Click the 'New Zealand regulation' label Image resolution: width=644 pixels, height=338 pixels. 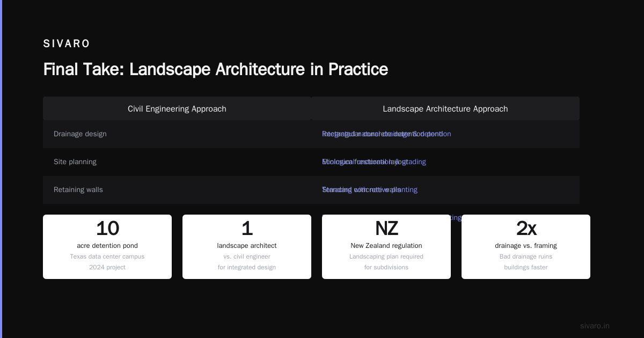(x=386, y=246)
